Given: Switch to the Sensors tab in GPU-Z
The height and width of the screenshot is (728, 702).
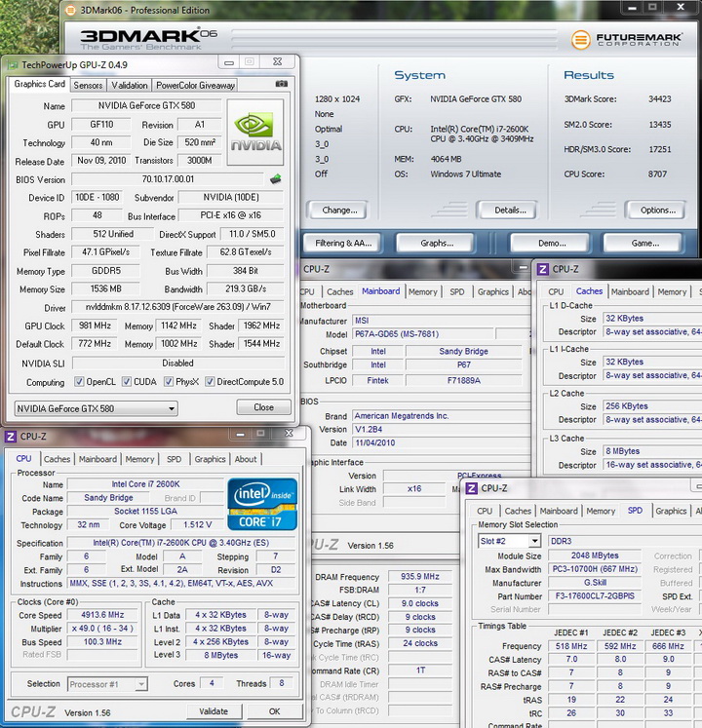Looking at the screenshot, I should pyautogui.click(x=88, y=86).
